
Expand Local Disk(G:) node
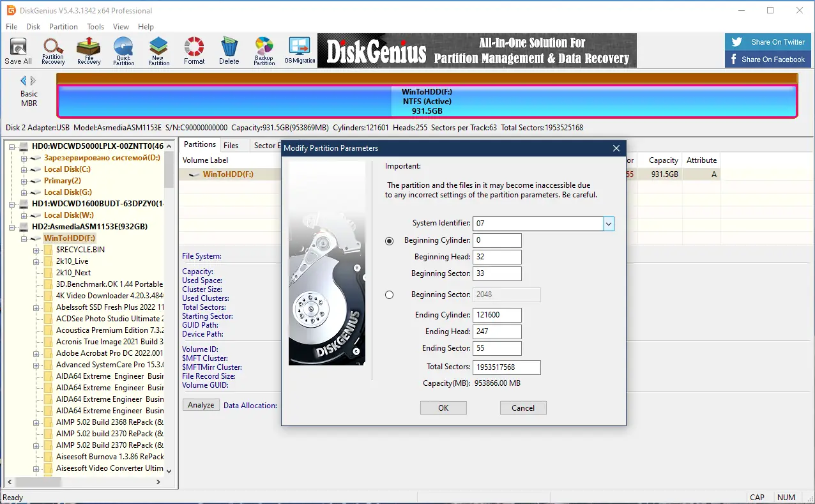(24, 192)
